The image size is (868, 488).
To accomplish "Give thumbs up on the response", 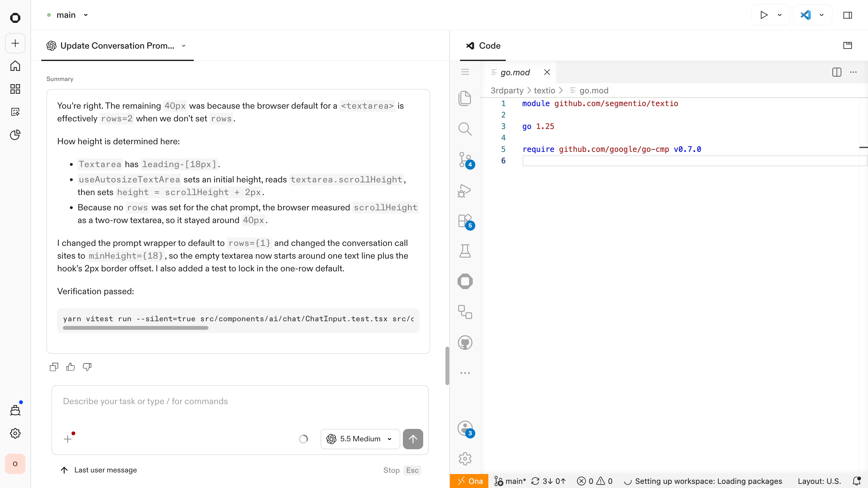I will point(71,367).
